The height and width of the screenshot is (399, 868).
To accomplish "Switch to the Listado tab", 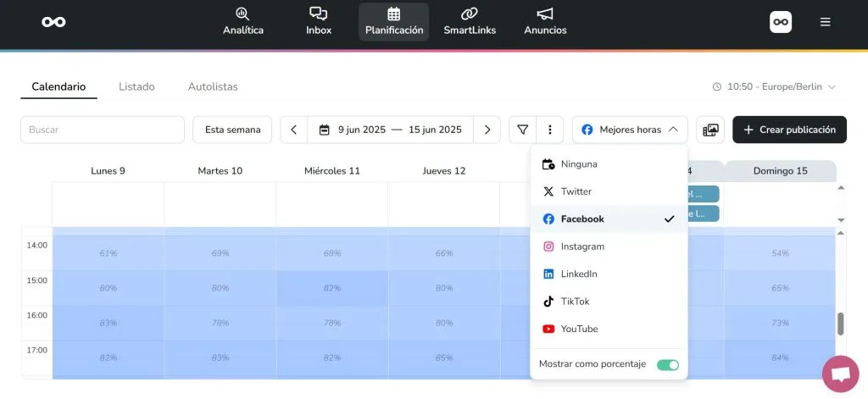I will [136, 86].
